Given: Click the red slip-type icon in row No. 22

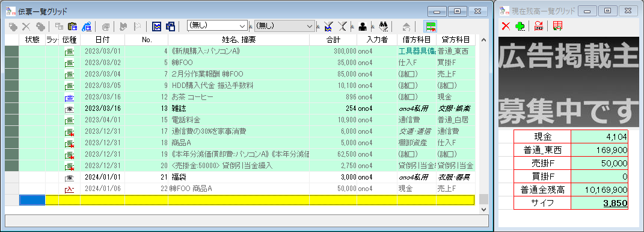Looking at the screenshot, I should click(x=69, y=189).
